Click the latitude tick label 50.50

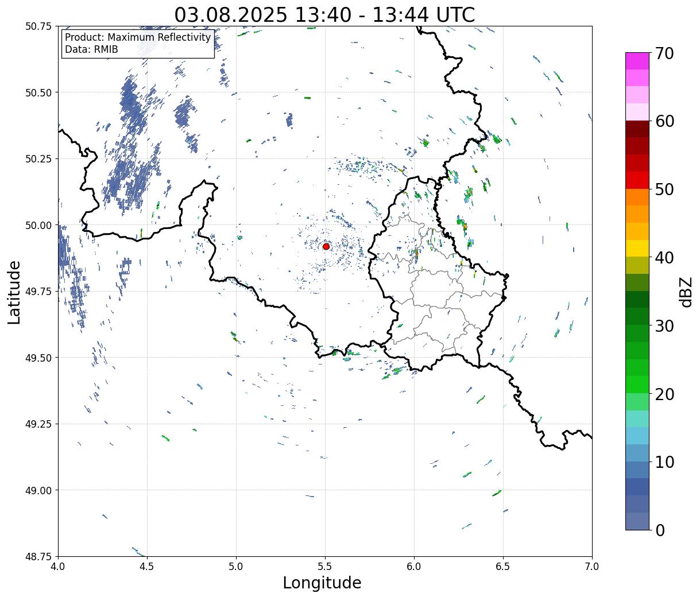point(38,92)
